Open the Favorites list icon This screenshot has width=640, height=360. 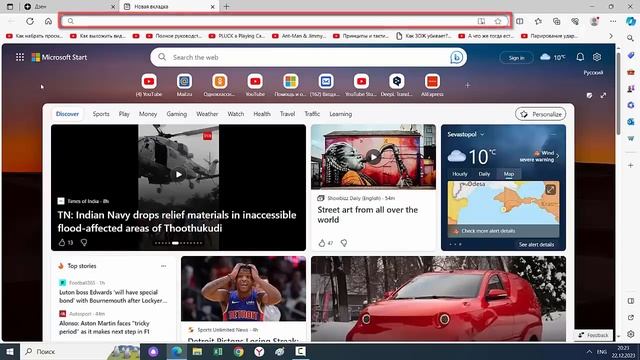[x=538, y=21]
